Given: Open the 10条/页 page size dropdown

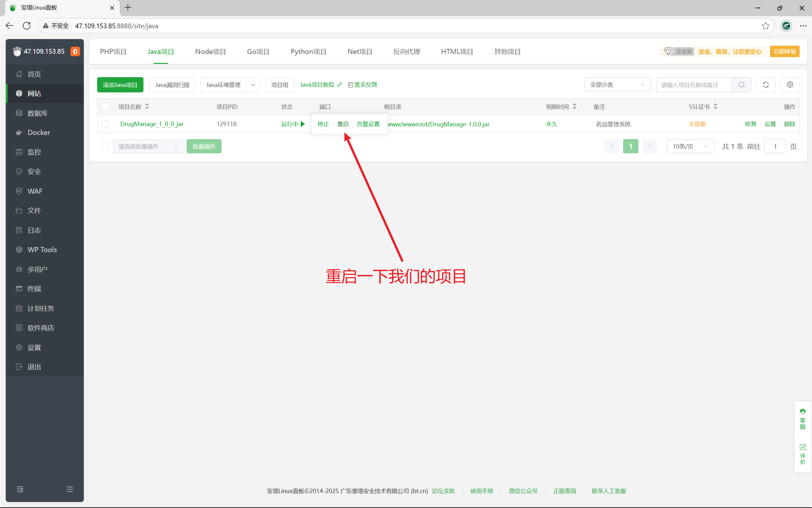Looking at the screenshot, I should [690, 146].
